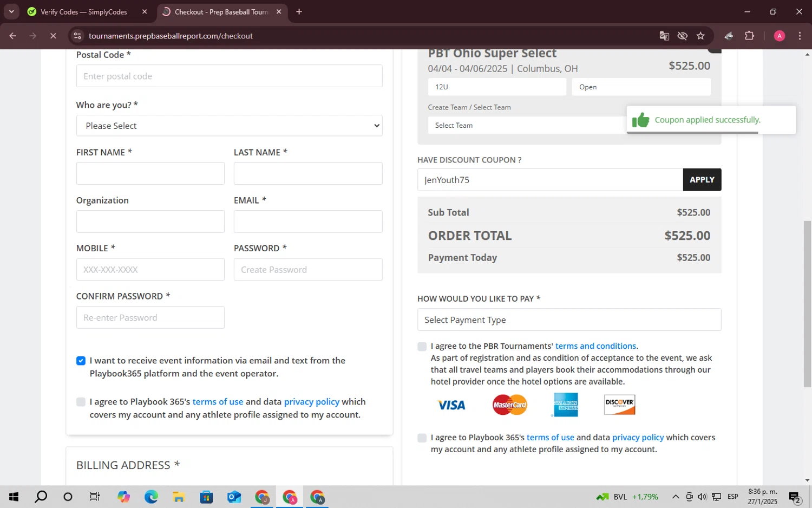Click the crossed-eye icon in address bar

pyautogui.click(x=683, y=36)
